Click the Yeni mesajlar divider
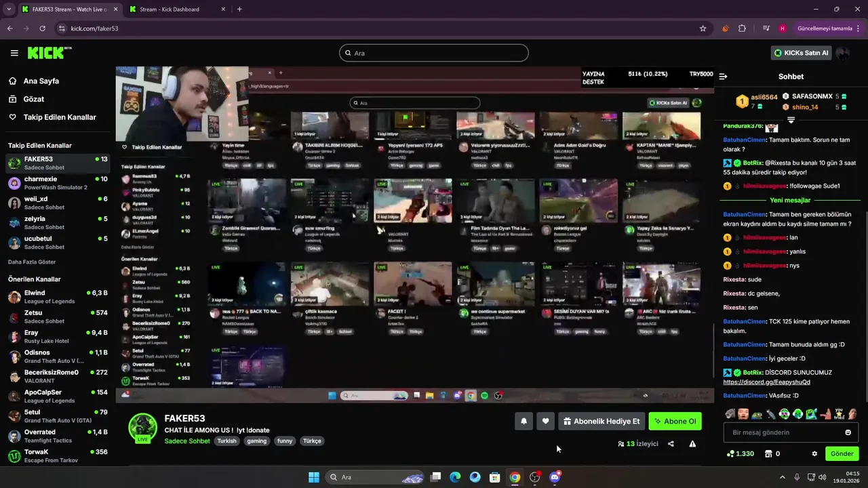Screen dimensions: 868x488 pos(790,201)
